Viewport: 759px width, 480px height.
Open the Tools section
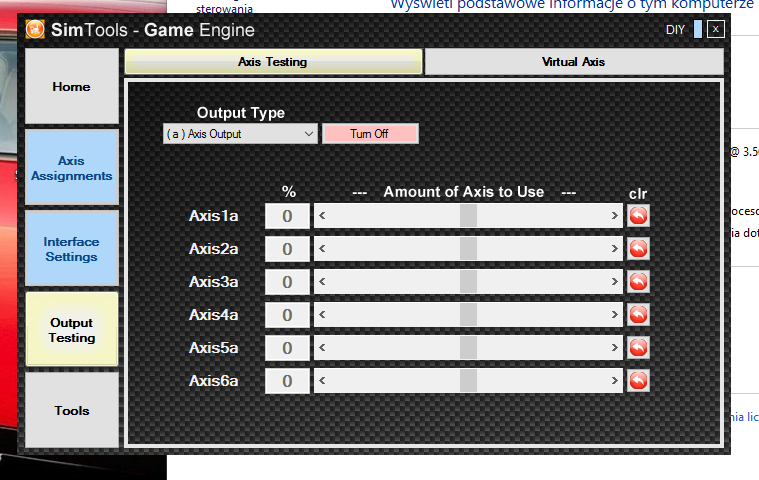(x=72, y=410)
